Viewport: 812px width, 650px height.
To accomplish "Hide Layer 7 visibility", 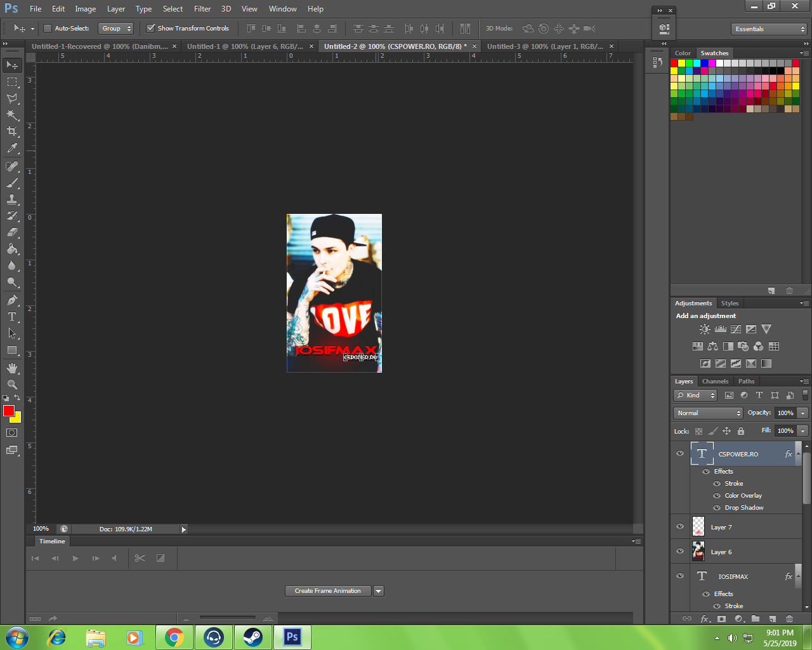I will coord(680,527).
